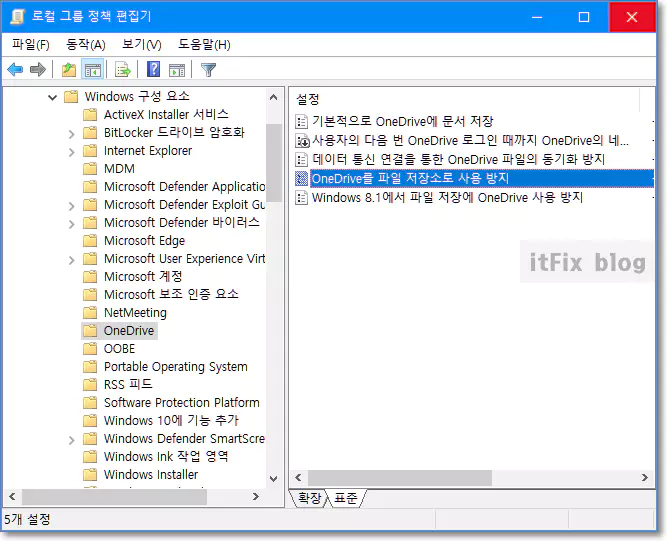Expand the BitLocker 드라이브 암호화 node
The width and height of the screenshot is (667, 541).
pos(71,134)
